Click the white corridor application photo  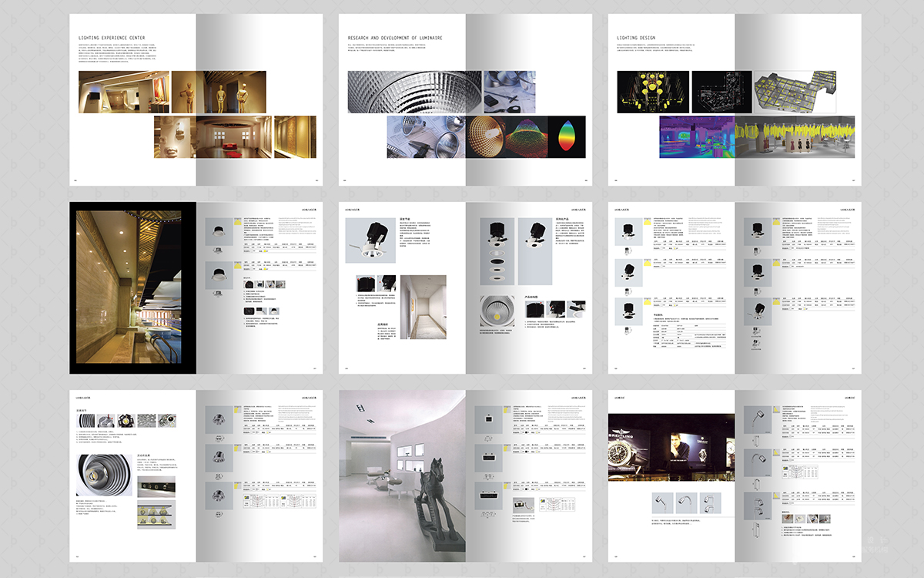[423, 306]
